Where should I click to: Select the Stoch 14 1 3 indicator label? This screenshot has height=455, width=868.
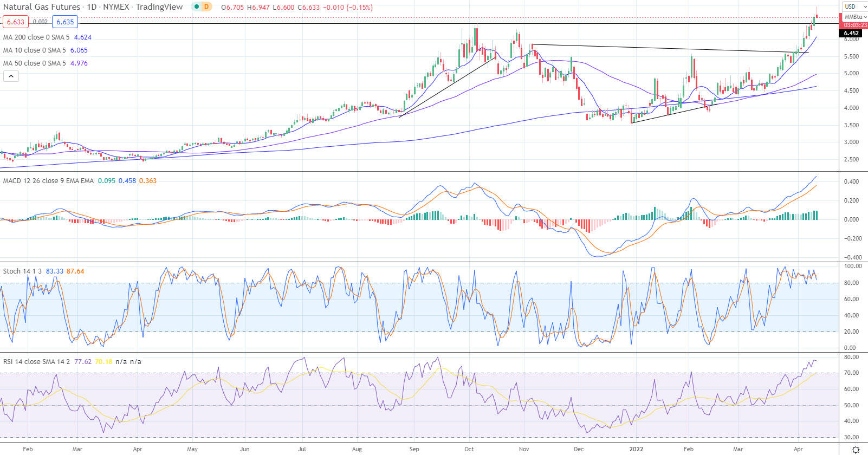[23, 271]
